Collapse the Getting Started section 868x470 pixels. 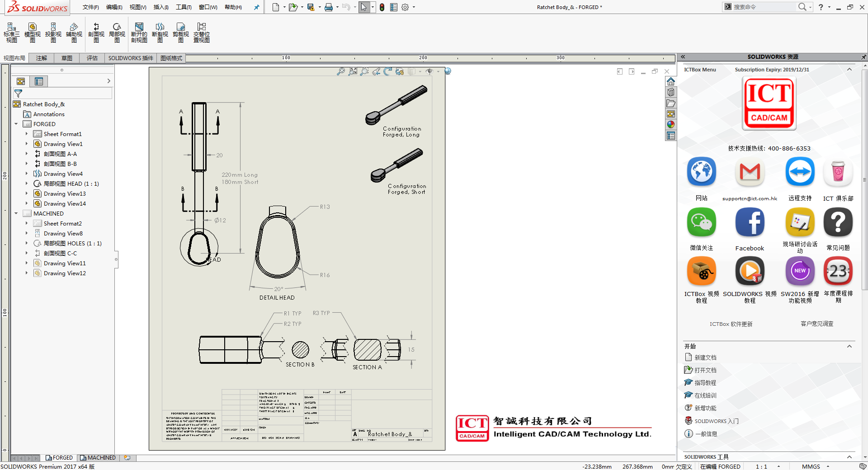coord(849,346)
